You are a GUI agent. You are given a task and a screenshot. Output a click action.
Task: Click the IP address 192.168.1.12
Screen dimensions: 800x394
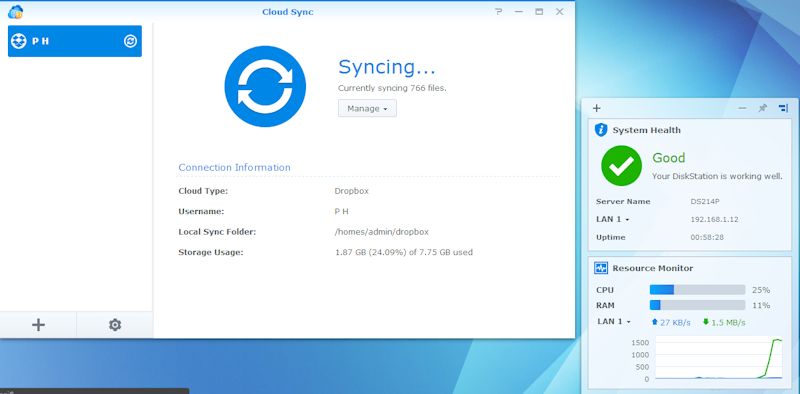[x=714, y=219]
